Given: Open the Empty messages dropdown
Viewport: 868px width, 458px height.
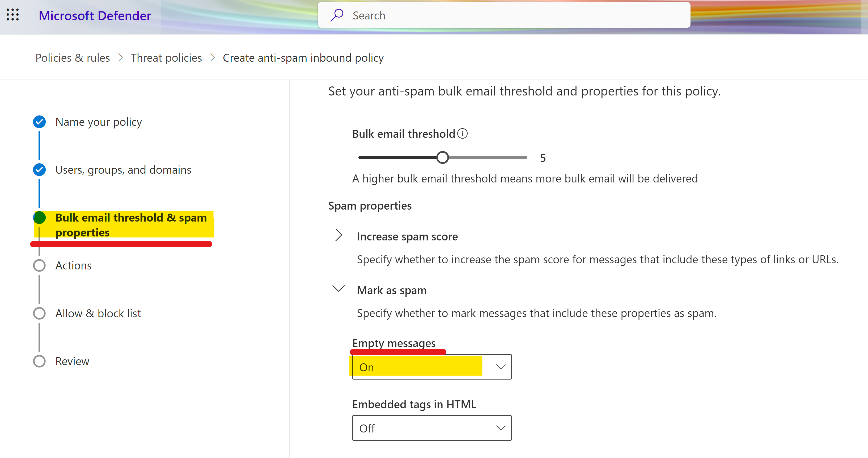Looking at the screenshot, I should pyautogui.click(x=432, y=367).
